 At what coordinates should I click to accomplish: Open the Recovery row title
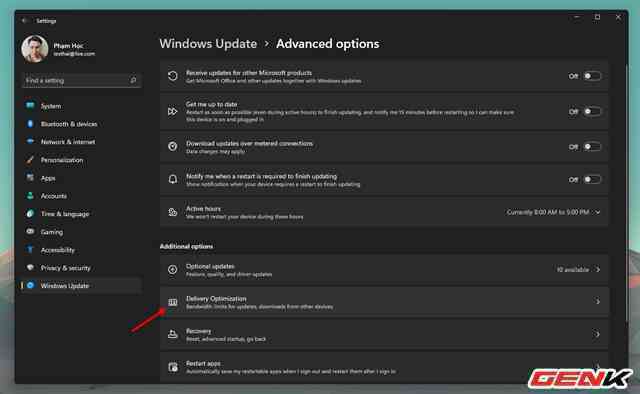click(199, 331)
